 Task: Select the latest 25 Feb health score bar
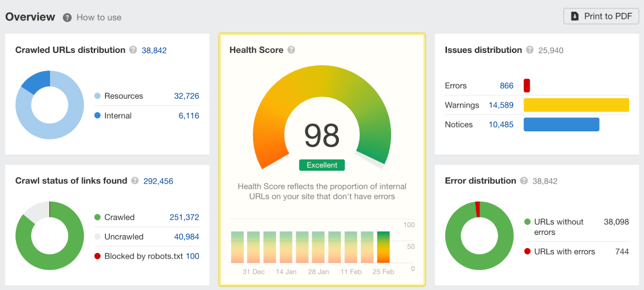tap(383, 247)
